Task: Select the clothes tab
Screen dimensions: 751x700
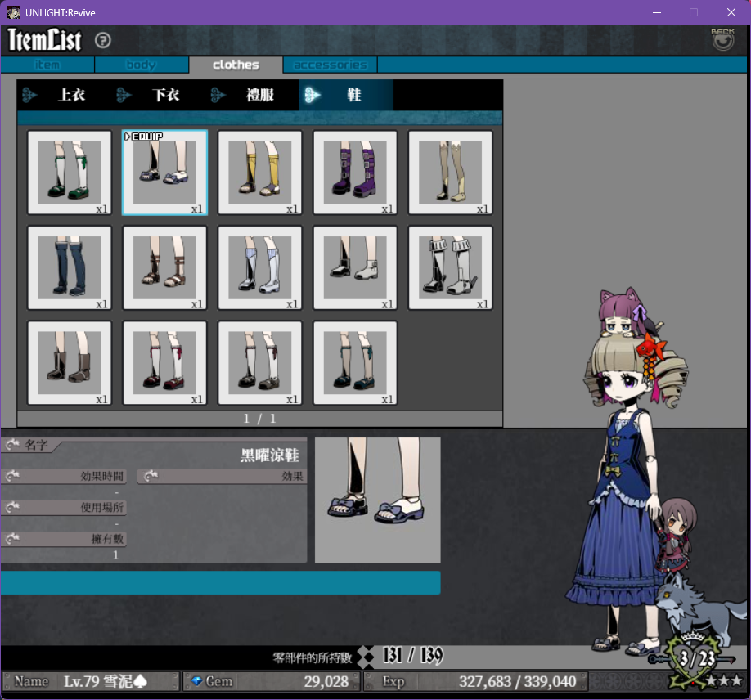Action: pos(236,65)
